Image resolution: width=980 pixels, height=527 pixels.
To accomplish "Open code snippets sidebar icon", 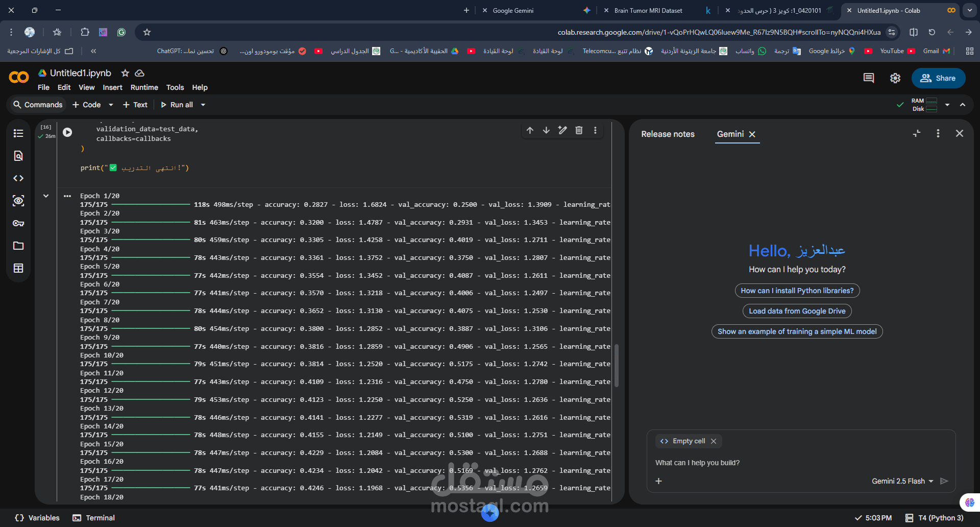I will [18, 178].
